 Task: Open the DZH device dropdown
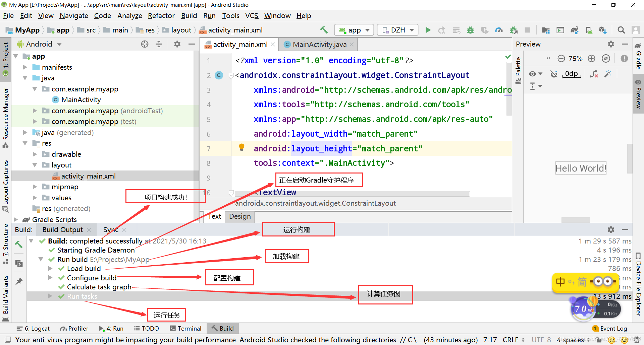(x=398, y=30)
